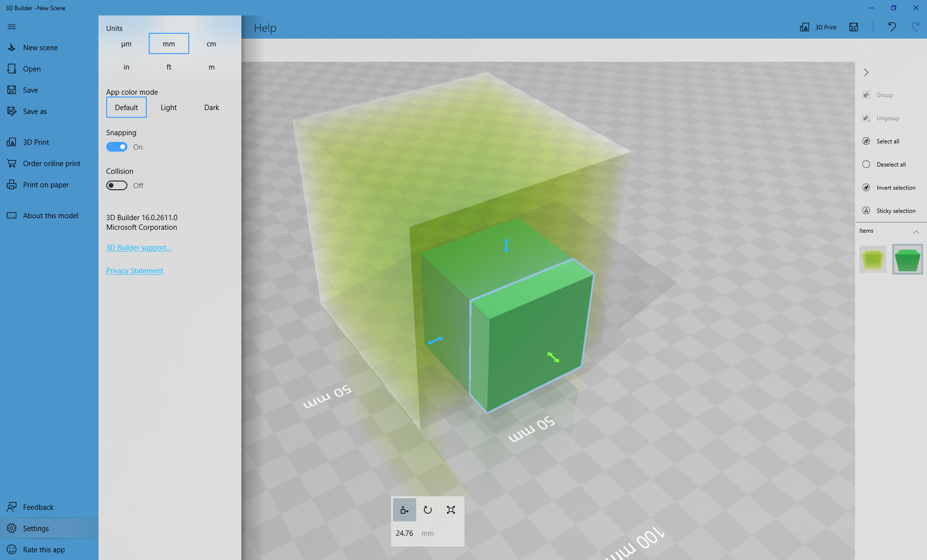927x560 pixels.
Task: Click the vertical blue move arrow handle
Action: point(506,246)
